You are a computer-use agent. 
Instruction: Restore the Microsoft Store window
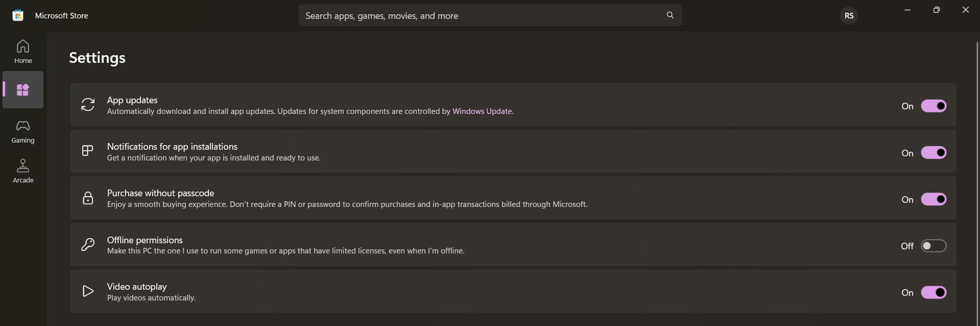point(936,9)
